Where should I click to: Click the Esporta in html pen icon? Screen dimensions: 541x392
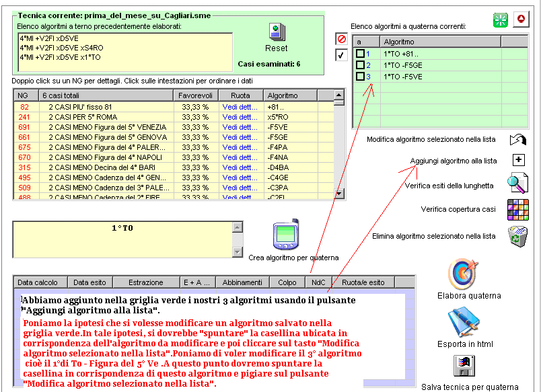[x=464, y=321]
